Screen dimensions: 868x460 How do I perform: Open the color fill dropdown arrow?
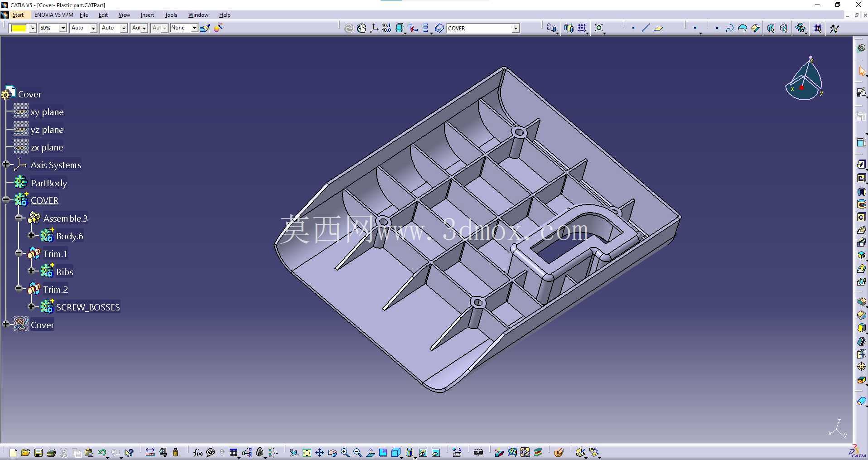33,28
